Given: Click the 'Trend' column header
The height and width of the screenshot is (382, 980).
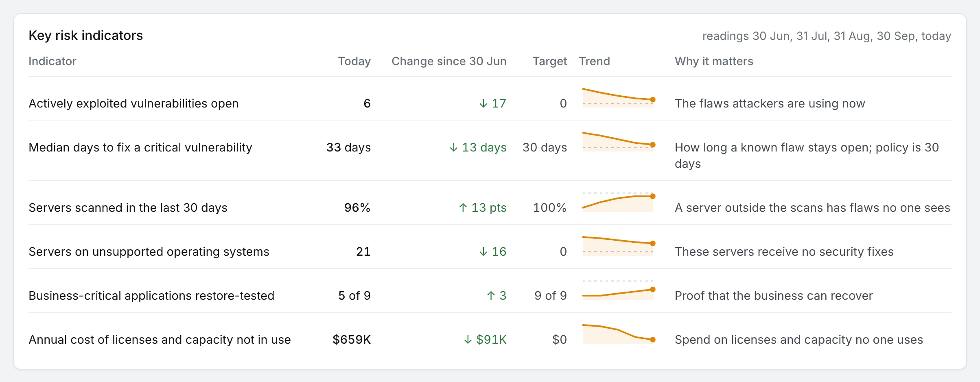Looking at the screenshot, I should coord(594,61).
